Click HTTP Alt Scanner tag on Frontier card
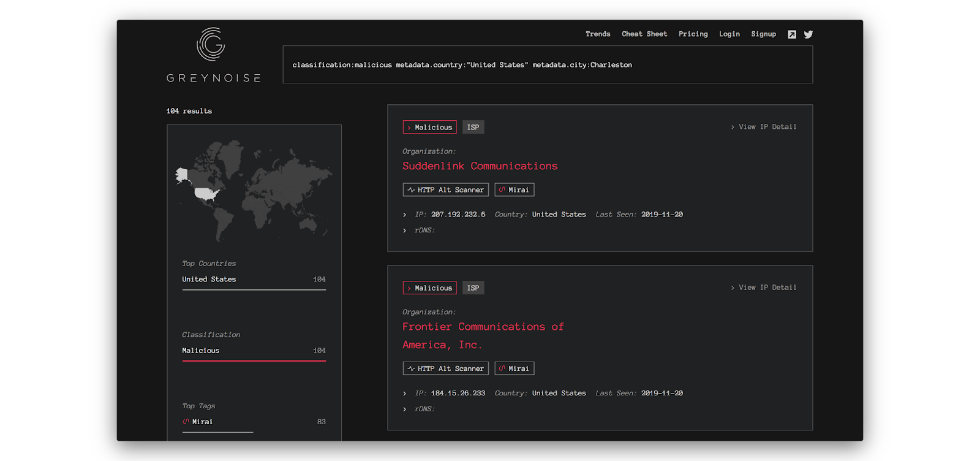980x461 pixels. pyautogui.click(x=446, y=368)
